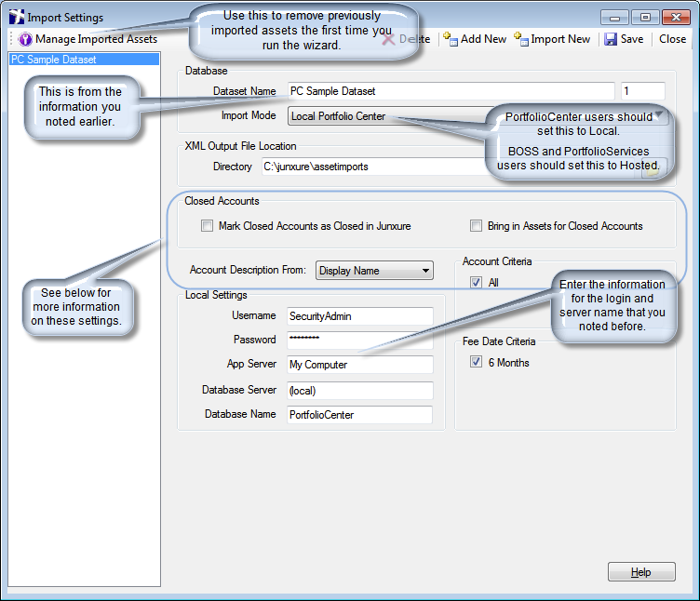Minimize the Import Settings window

click(614, 18)
